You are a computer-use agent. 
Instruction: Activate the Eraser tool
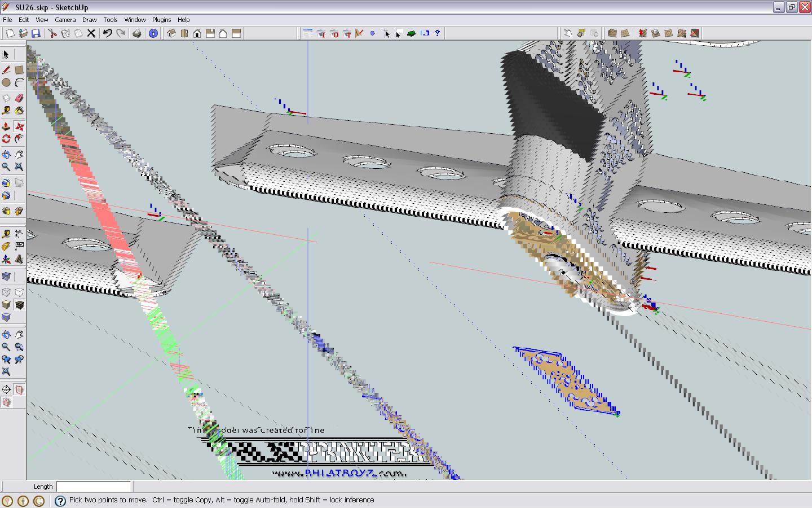pyautogui.click(x=19, y=98)
